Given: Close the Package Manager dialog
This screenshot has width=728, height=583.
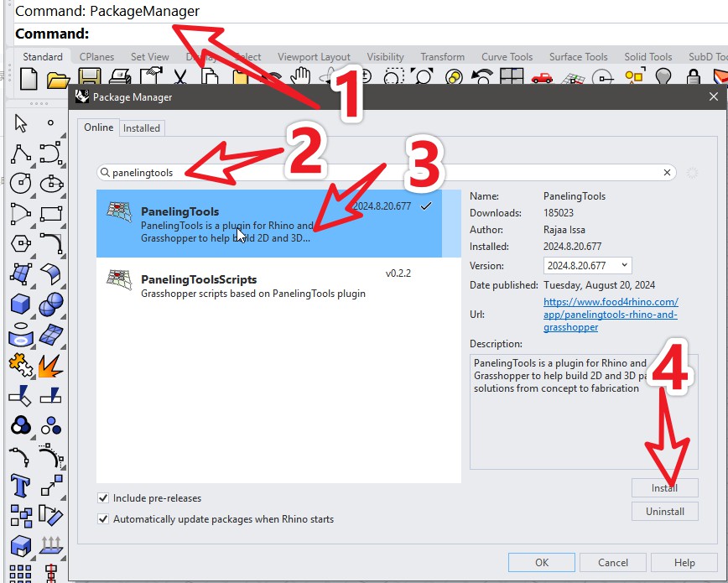Looking at the screenshot, I should (714, 96).
